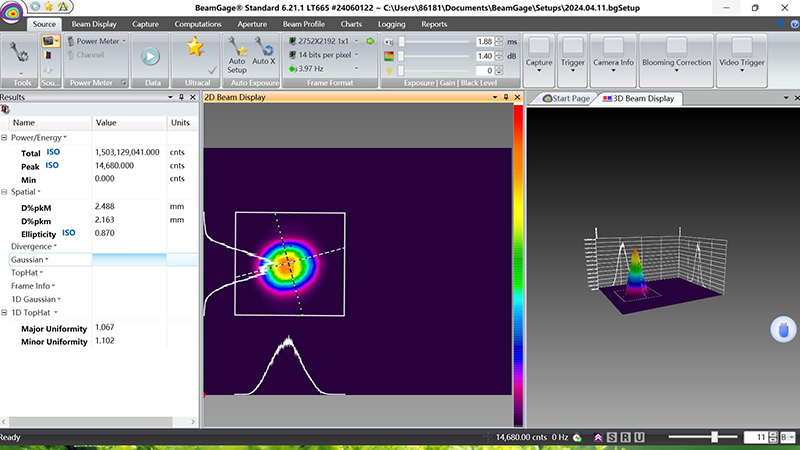Toggle the R button in status bar
This screenshot has width=800, height=450.
pos(624,438)
